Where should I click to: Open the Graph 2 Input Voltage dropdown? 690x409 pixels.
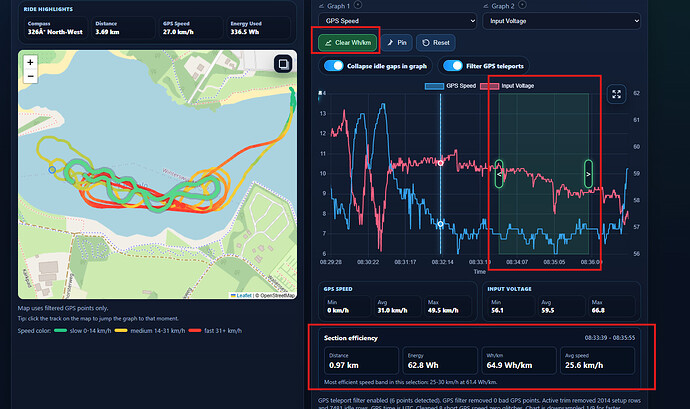click(x=562, y=21)
